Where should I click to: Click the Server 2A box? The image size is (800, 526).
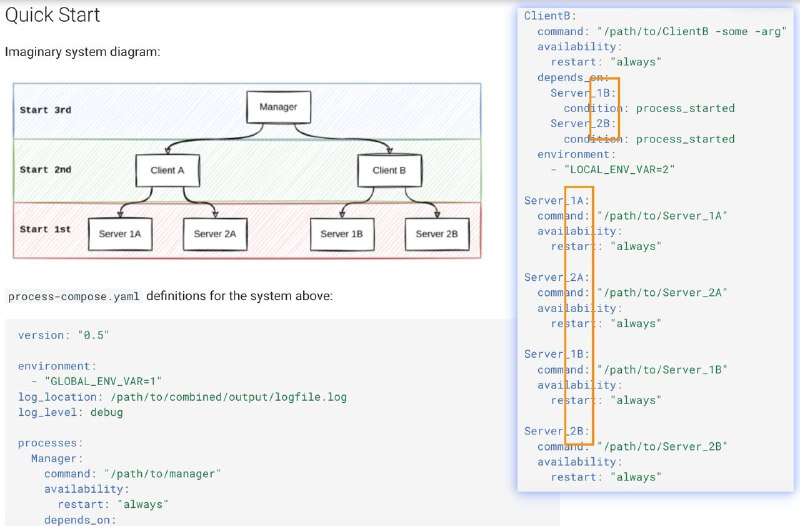click(215, 234)
